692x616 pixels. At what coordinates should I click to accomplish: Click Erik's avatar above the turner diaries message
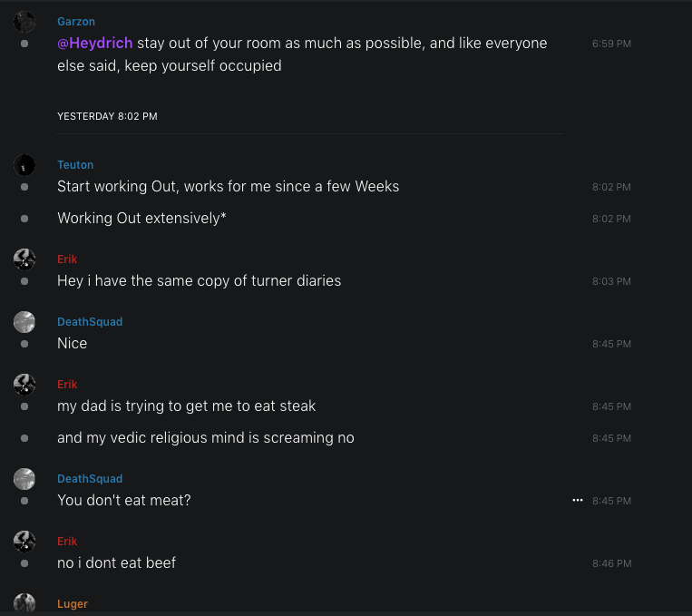(x=24, y=259)
